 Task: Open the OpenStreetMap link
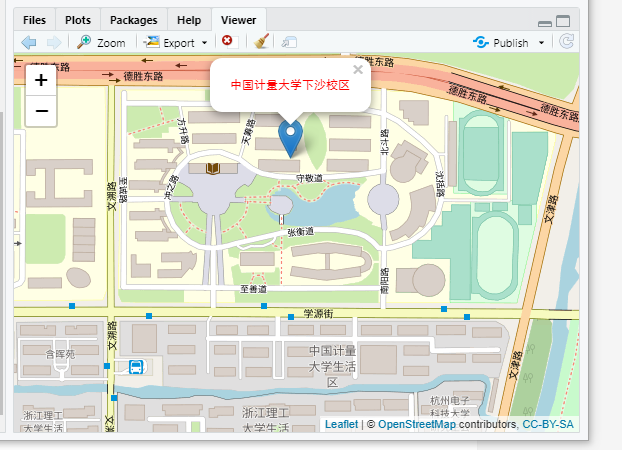pyautogui.click(x=417, y=424)
